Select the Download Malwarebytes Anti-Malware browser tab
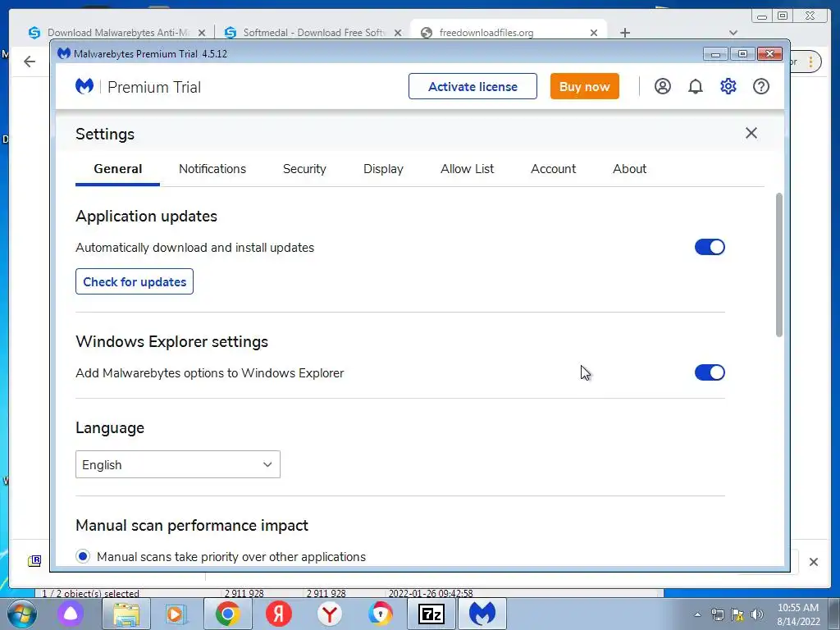This screenshot has width=840, height=630. coord(118,33)
